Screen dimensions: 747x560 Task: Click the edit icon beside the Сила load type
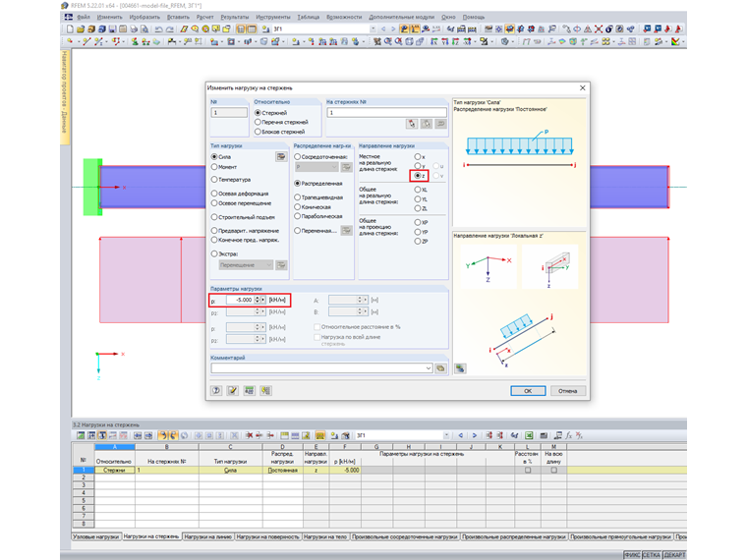(281, 156)
